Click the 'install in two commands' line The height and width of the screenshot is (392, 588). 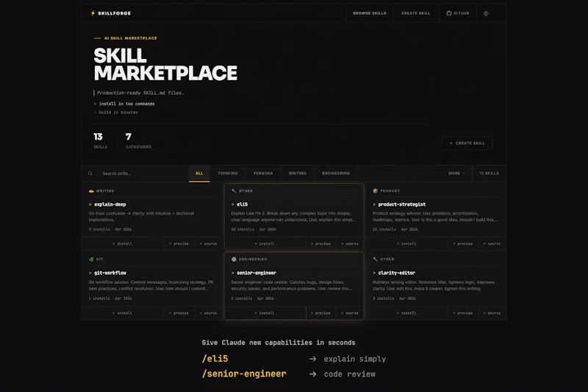pyautogui.click(x=126, y=104)
